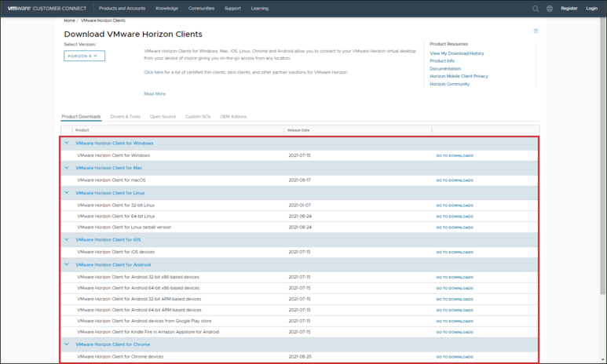
Task: Go to downloads for Linux tarball version
Action: (455, 227)
